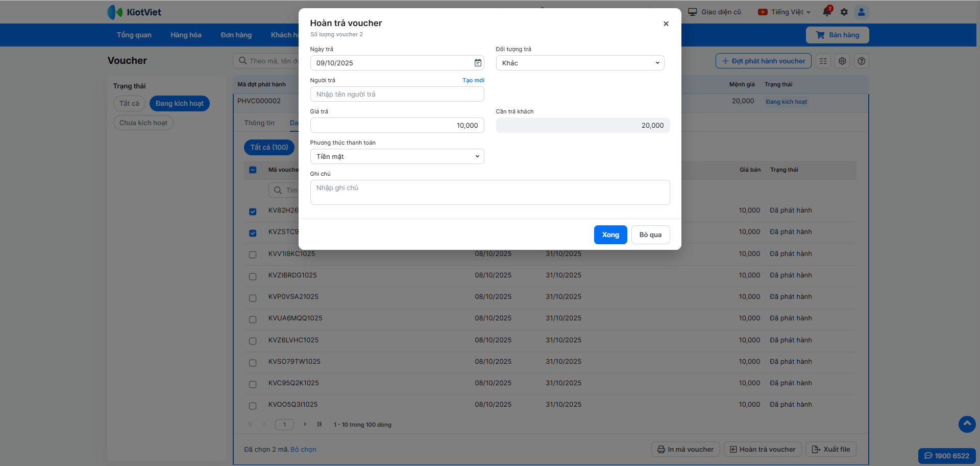Viewport: 980px width, 466px height.
Task: Click the Bỏ chọn link
Action: [x=303, y=450]
